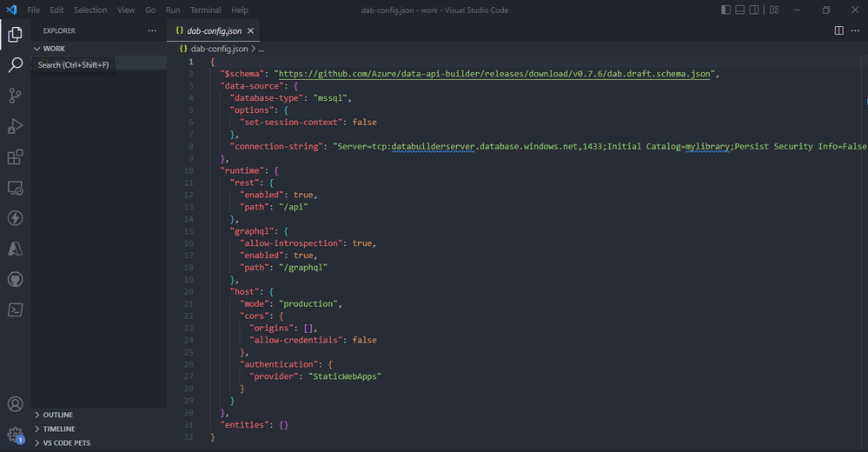Open the View menu
The width and height of the screenshot is (868, 452).
(126, 10)
